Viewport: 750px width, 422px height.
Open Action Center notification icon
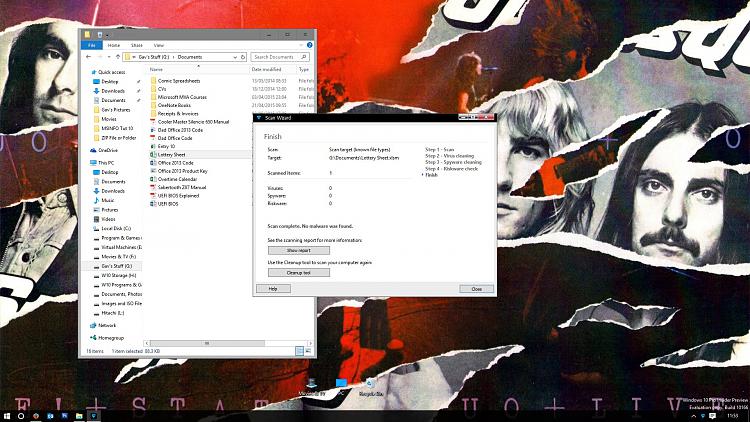[x=712, y=416]
